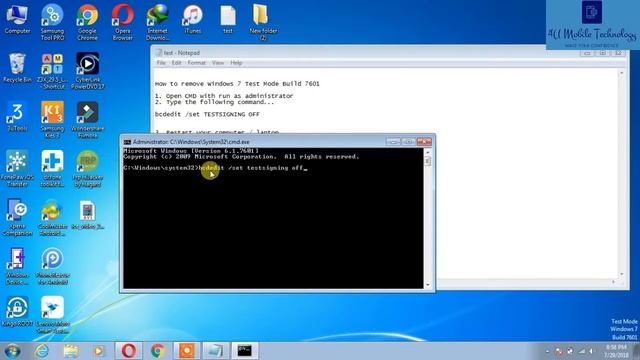Select the Internet Download Manager shortcut
The image size is (640, 360).
click(158, 21)
